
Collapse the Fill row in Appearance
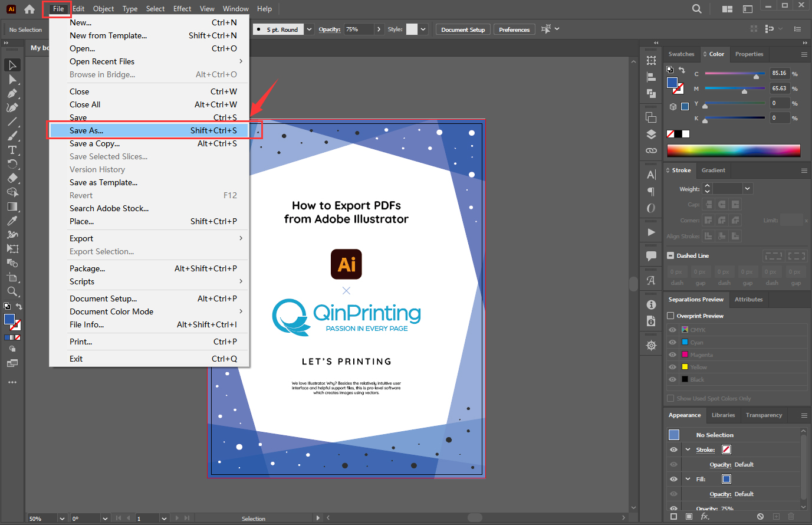[688, 479]
